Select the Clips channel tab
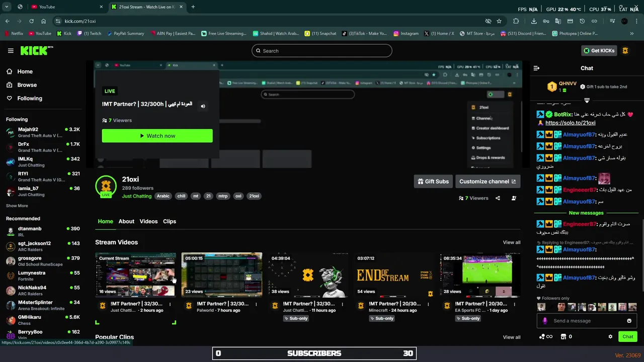This screenshot has height=362, width=644. click(170, 221)
